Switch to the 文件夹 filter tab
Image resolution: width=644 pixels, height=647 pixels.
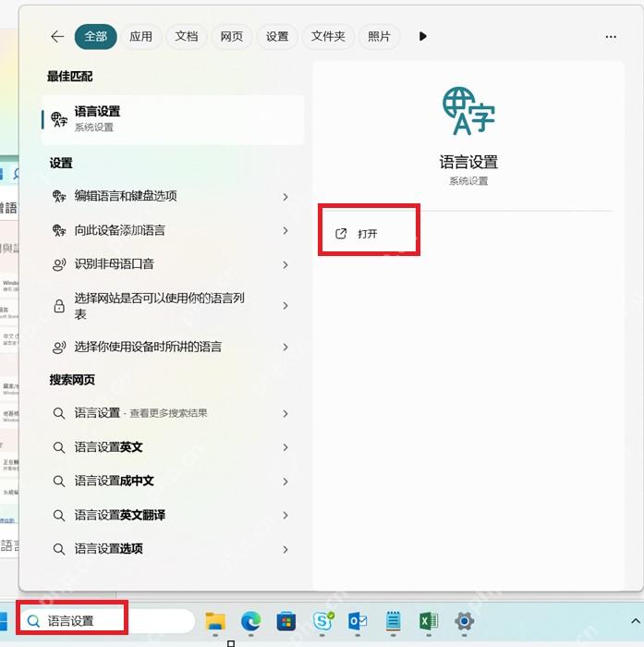coord(328,37)
